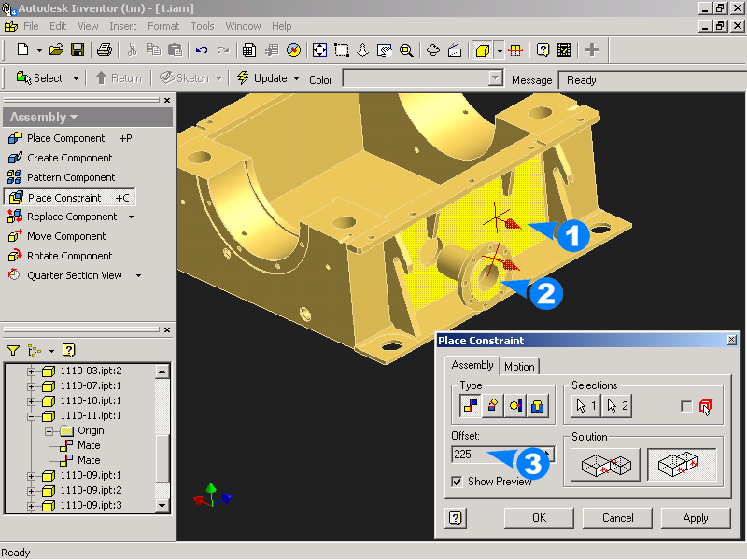The height and width of the screenshot is (560, 747).
Task: Collapse the 1110-11.ipt:1 tree node
Action: (x=31, y=416)
